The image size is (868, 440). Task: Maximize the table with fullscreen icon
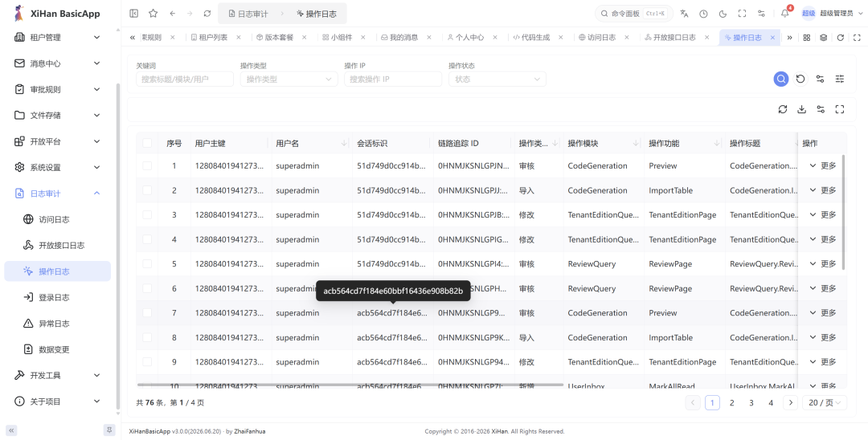[840, 109]
